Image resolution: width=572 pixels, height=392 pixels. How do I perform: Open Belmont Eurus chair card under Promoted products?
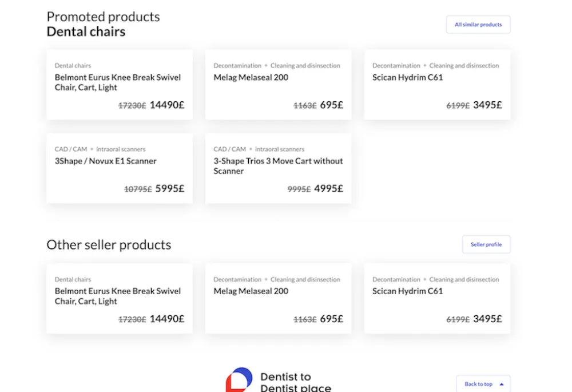click(x=120, y=85)
